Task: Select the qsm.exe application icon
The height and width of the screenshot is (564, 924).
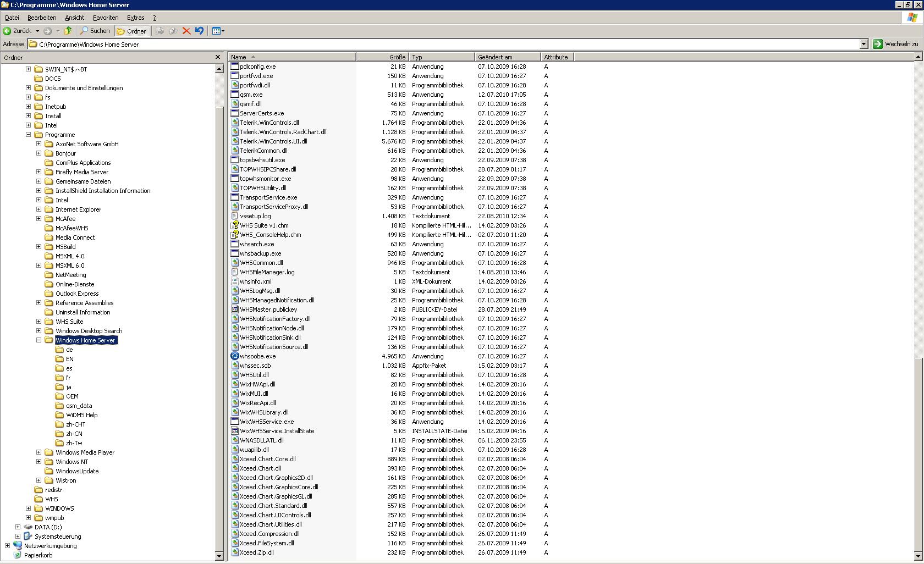Action: (x=235, y=95)
